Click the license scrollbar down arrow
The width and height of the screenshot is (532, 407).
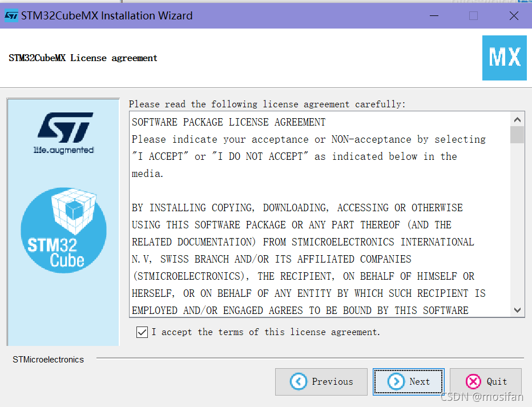517,310
